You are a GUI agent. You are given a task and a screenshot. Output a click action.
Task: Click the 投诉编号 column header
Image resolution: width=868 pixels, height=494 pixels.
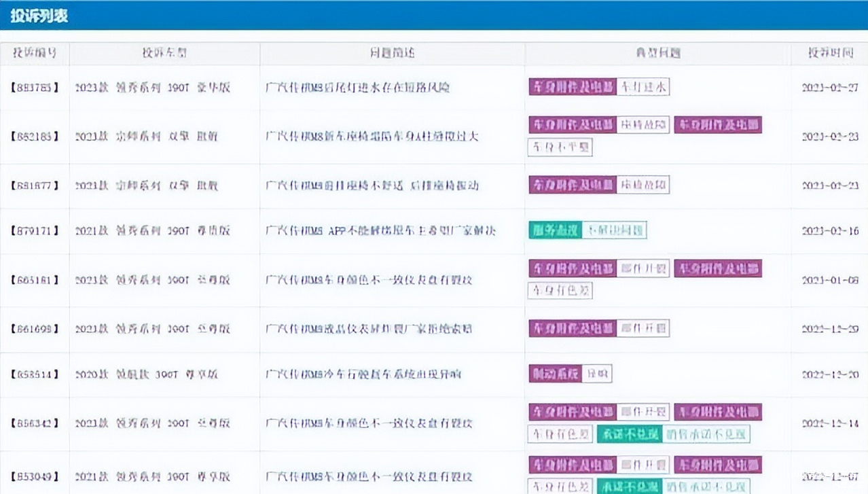point(35,53)
